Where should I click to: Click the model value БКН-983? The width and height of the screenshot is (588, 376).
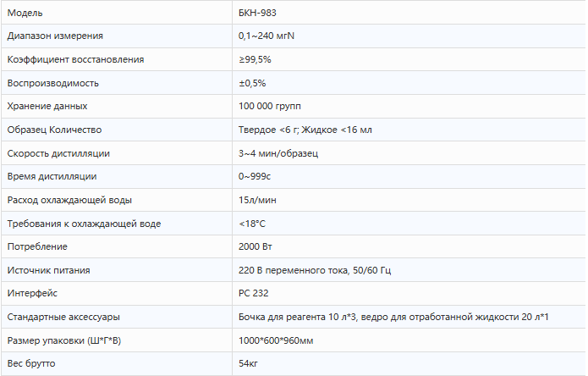click(x=259, y=14)
